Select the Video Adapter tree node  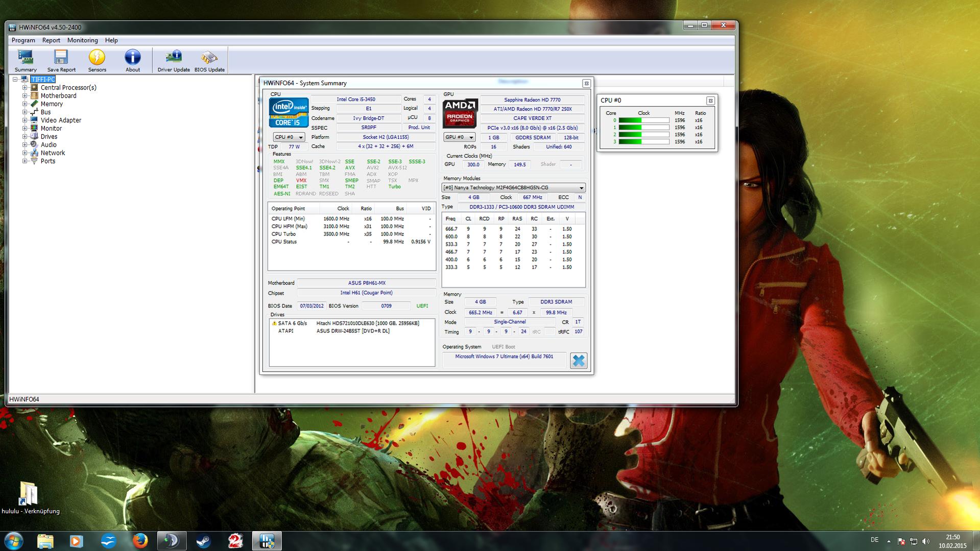(x=61, y=120)
